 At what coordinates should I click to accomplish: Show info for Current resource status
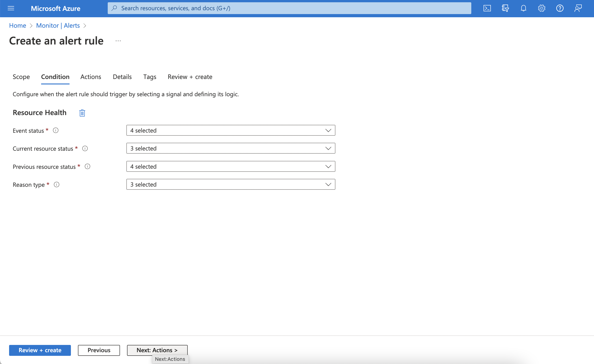[85, 149]
